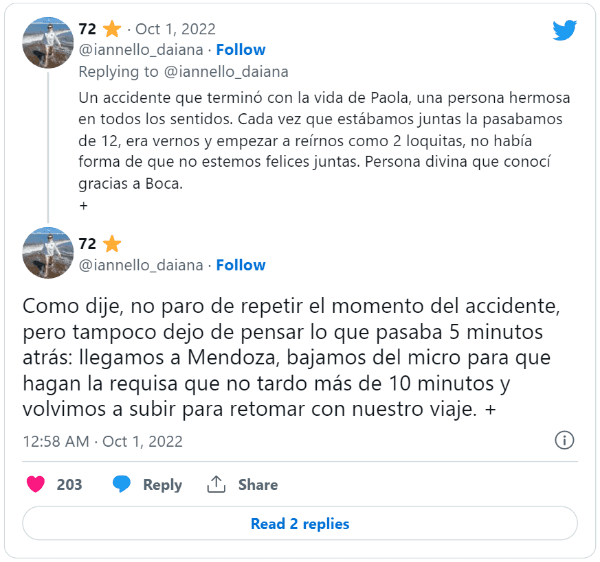
Task: Click the @iannello_daiana handle in the top tweet
Action: coord(140,50)
